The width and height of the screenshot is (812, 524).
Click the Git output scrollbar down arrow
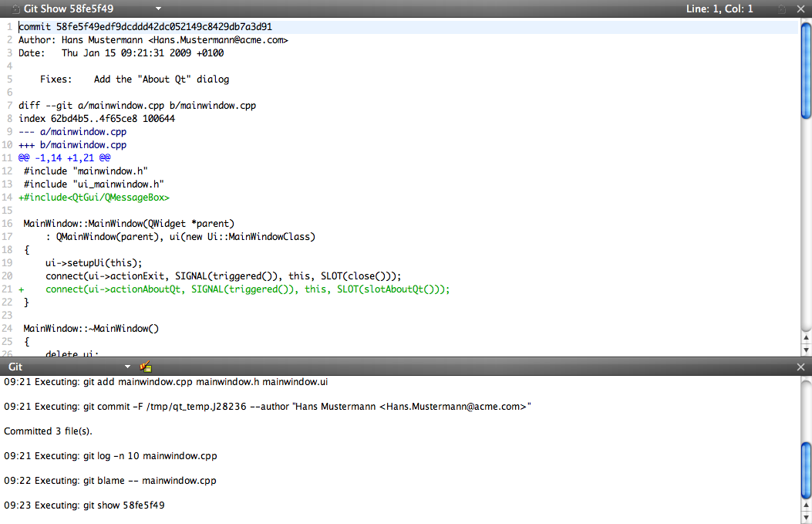[807, 517]
